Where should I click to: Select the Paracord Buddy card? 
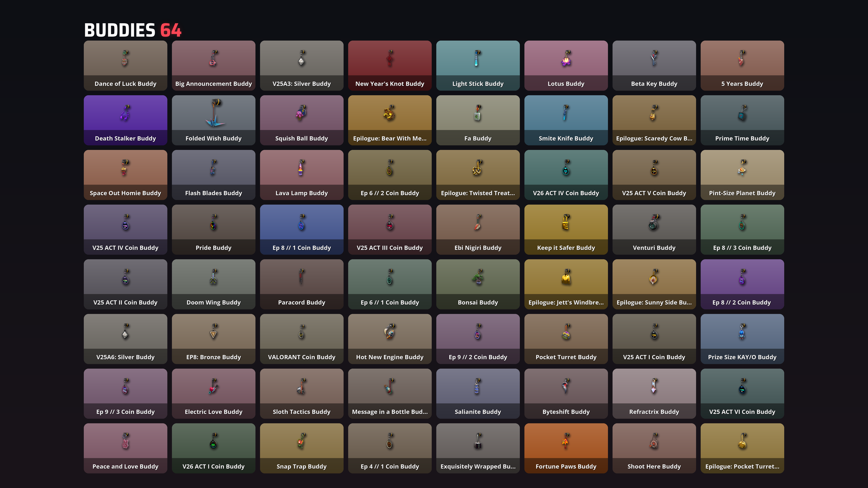click(302, 284)
